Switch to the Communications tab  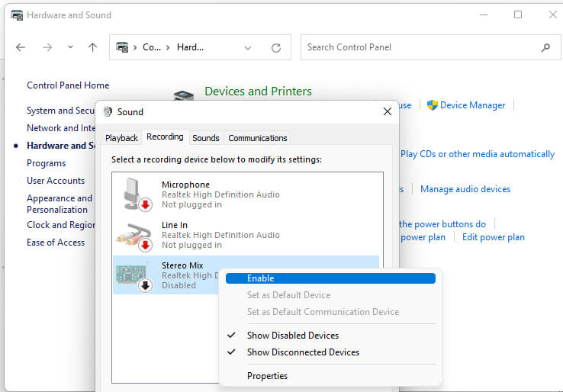258,138
